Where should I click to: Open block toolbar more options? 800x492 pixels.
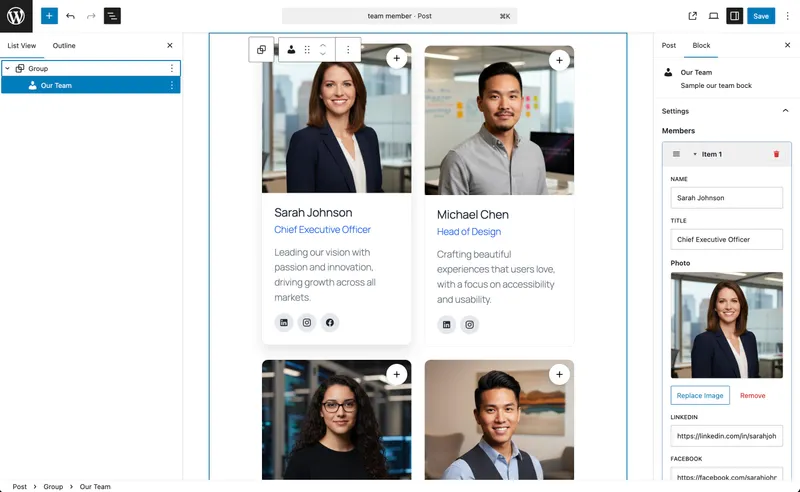pyautogui.click(x=348, y=50)
